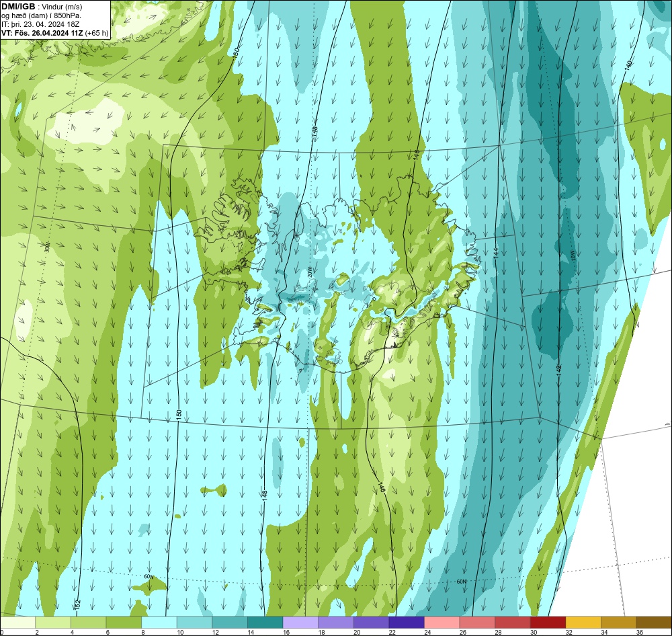This screenshot has width=672, height=636.
Task: Select the 18–20 m/s purple legend swatch
Action: [336, 623]
